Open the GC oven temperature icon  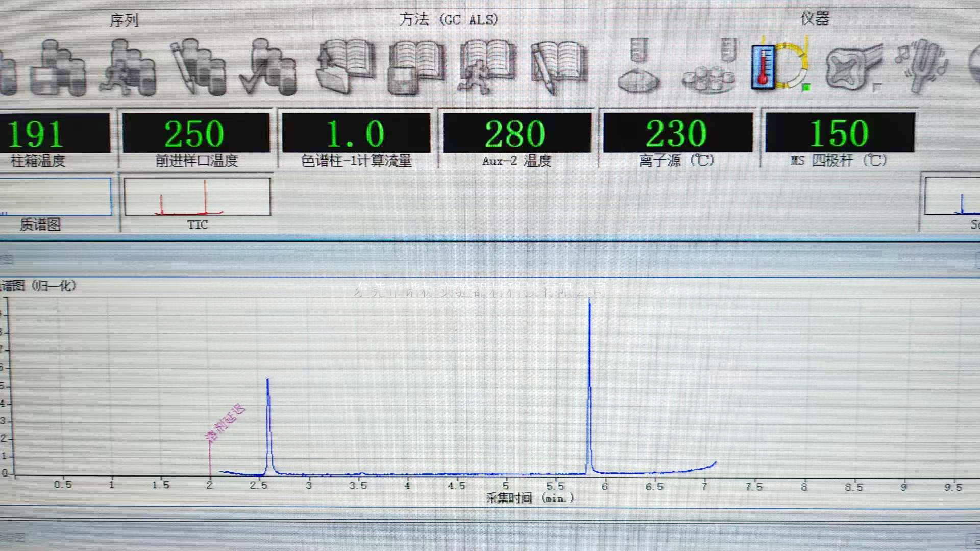[x=779, y=65]
